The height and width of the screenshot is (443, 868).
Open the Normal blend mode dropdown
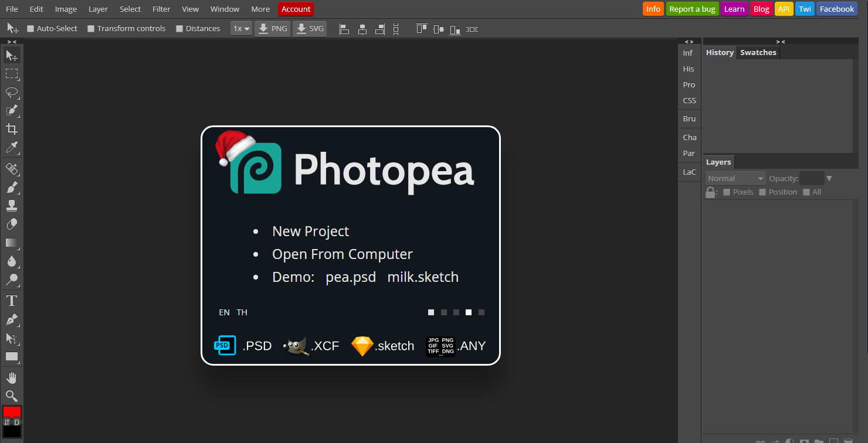coord(735,178)
